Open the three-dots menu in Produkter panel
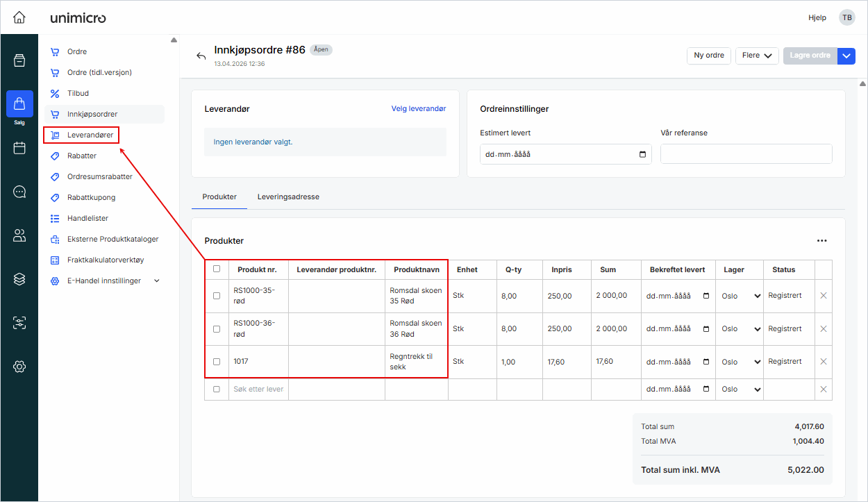Image resolution: width=868 pixels, height=502 pixels. pos(822,241)
